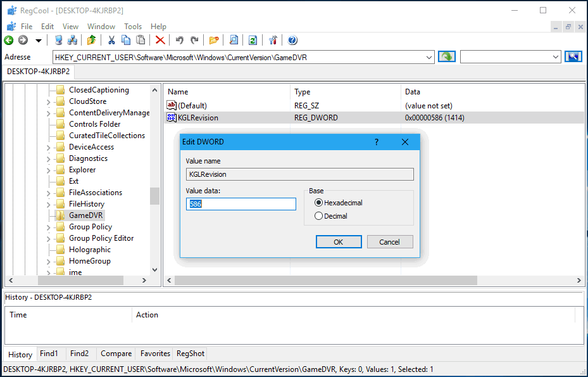Image resolution: width=588 pixels, height=377 pixels.
Task: Open the Tools menu
Action: (133, 26)
